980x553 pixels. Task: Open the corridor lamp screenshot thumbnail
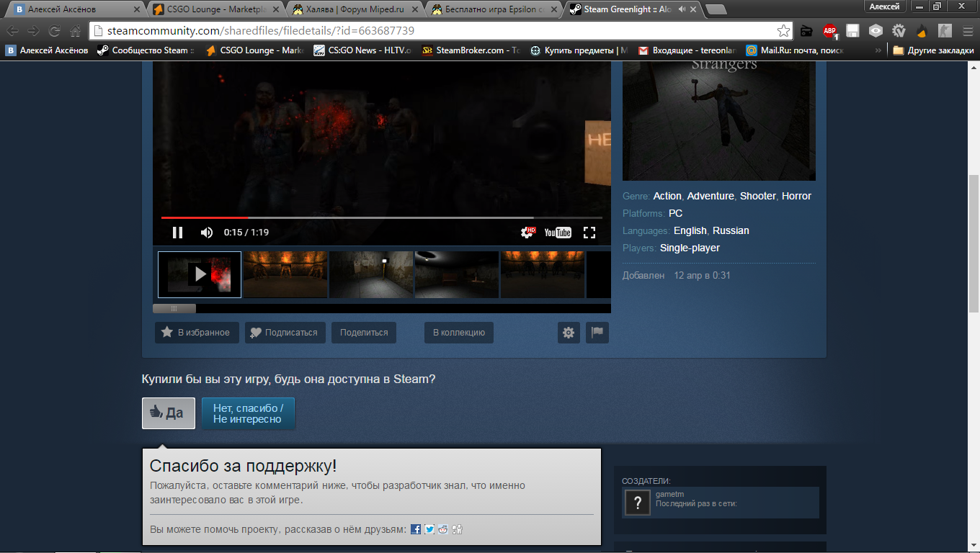coord(371,274)
